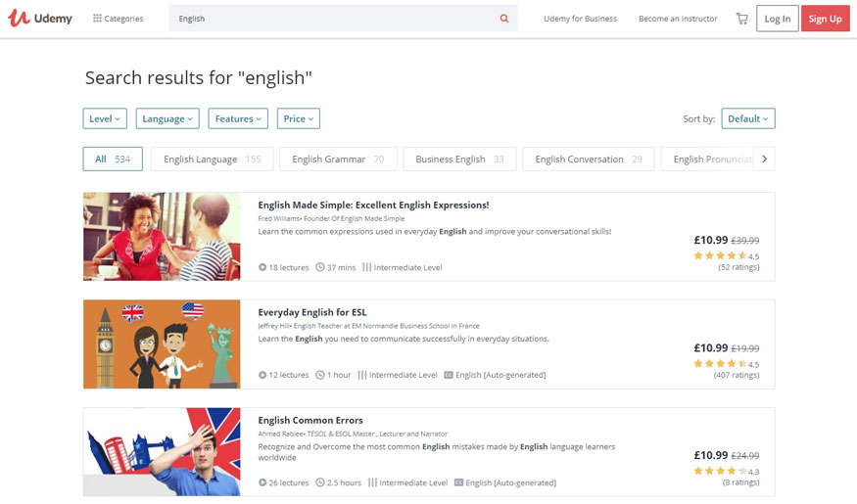The width and height of the screenshot is (857, 504).
Task: Click clock icon next to 37 mins
Action: [x=320, y=267]
